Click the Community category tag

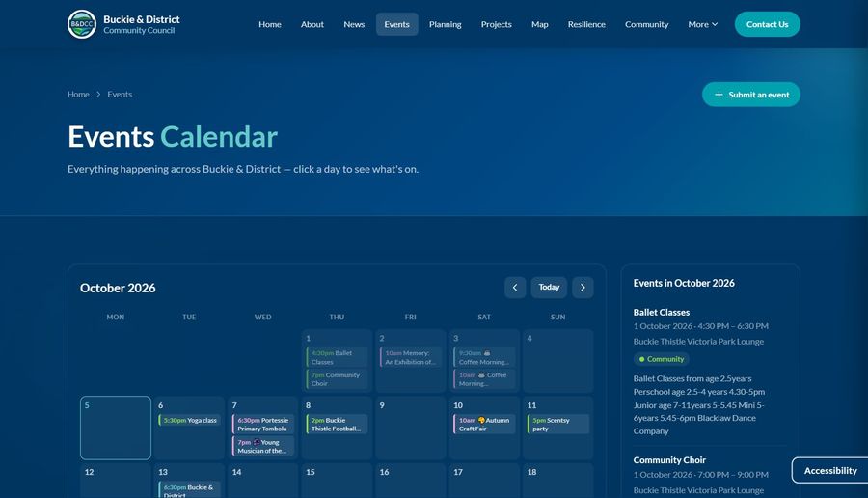pyautogui.click(x=661, y=359)
